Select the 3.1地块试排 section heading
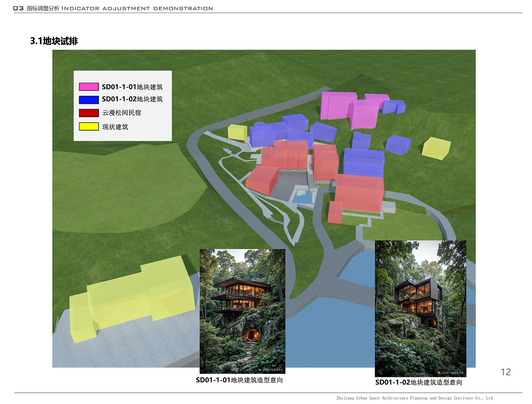 pyautogui.click(x=54, y=41)
